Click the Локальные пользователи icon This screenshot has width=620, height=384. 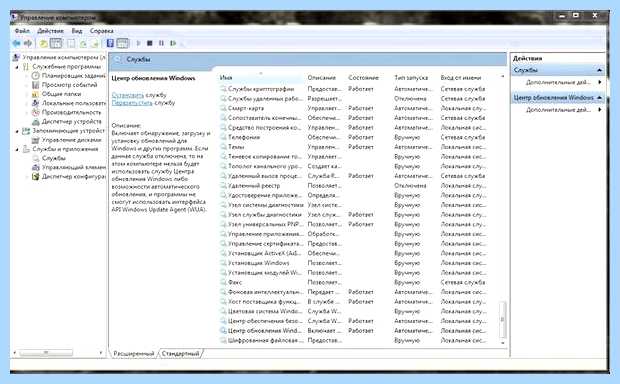(36, 103)
